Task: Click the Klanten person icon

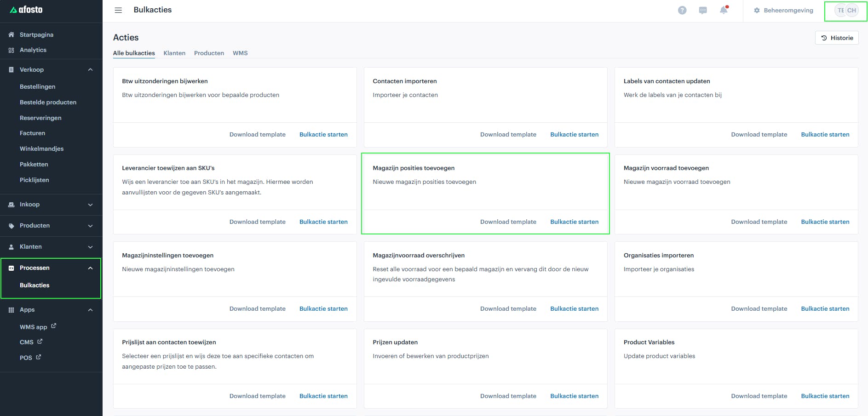Action: pyautogui.click(x=11, y=247)
